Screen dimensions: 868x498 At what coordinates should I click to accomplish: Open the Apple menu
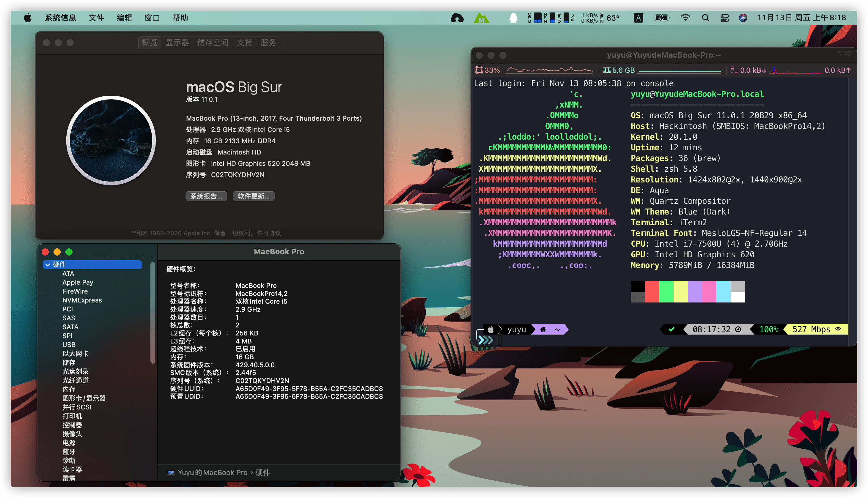[x=28, y=18]
